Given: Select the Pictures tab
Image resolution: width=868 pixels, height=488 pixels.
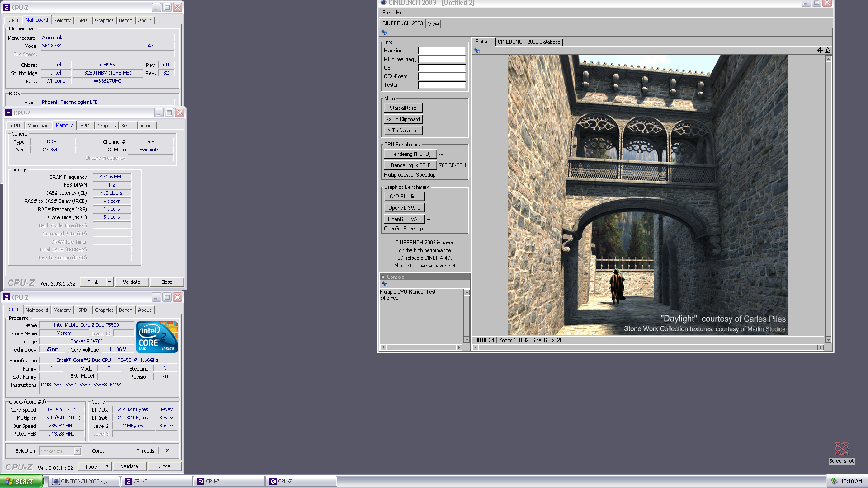Looking at the screenshot, I should 484,42.
